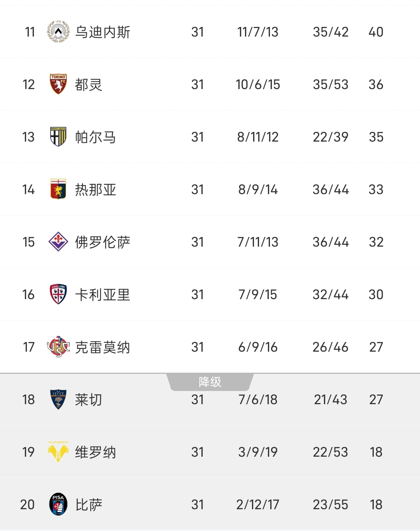Select the Genoa club crest icon
Screen dimensions: 420x531
(x=58, y=189)
